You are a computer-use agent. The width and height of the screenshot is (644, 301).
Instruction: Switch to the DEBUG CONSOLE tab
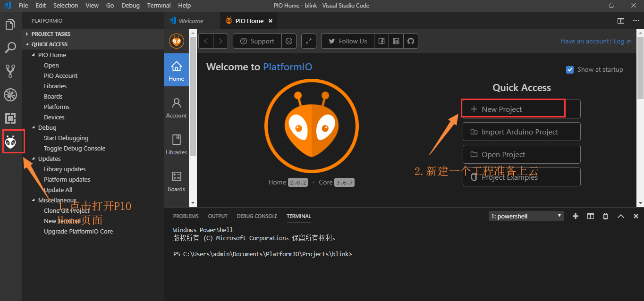pos(257,216)
